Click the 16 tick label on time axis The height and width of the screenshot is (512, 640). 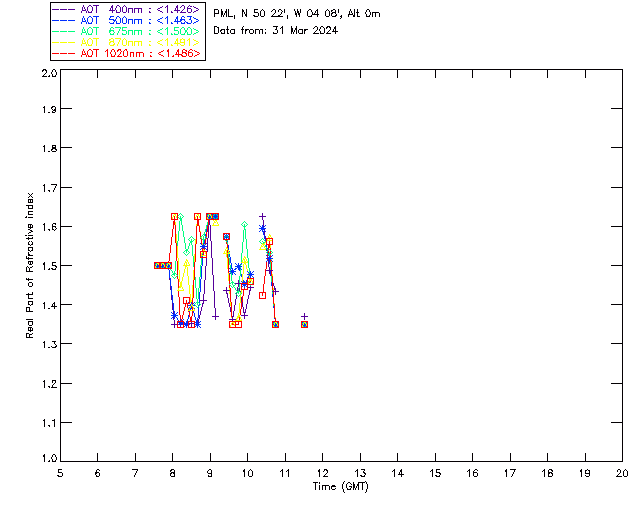click(x=472, y=472)
